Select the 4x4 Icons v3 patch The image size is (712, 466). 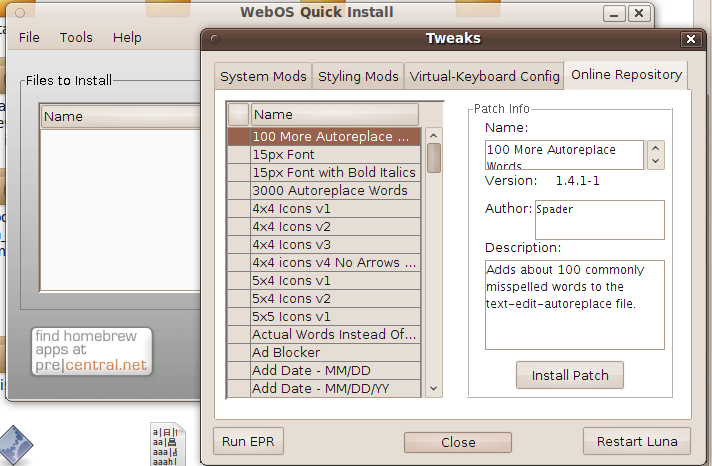coord(336,244)
